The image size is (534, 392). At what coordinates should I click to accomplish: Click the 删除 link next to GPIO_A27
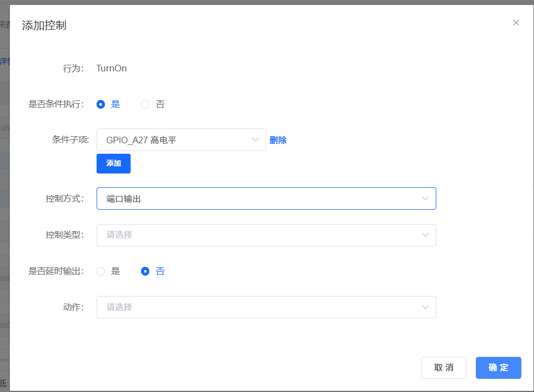(278, 139)
